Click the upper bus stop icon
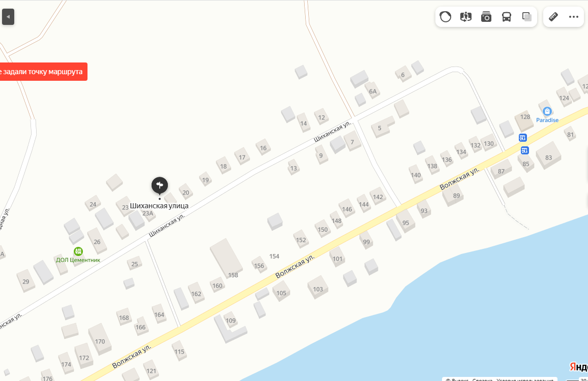This screenshot has height=381, width=588. 523,138
